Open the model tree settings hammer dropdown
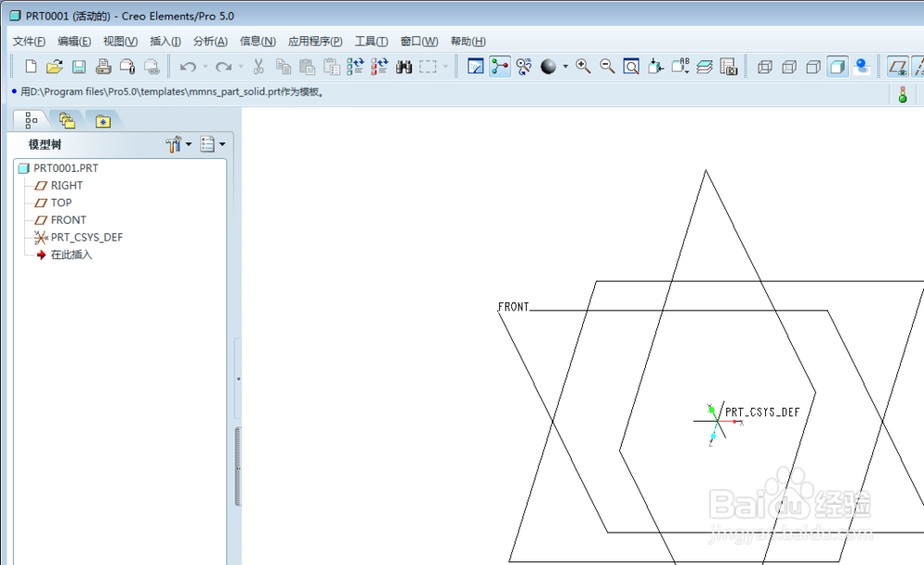Image resolution: width=924 pixels, height=565 pixels. click(x=178, y=144)
